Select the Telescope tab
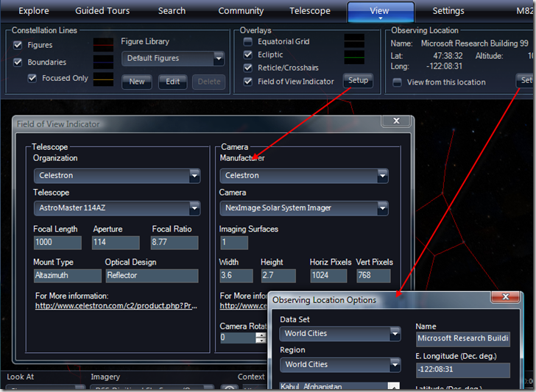 pos(310,11)
